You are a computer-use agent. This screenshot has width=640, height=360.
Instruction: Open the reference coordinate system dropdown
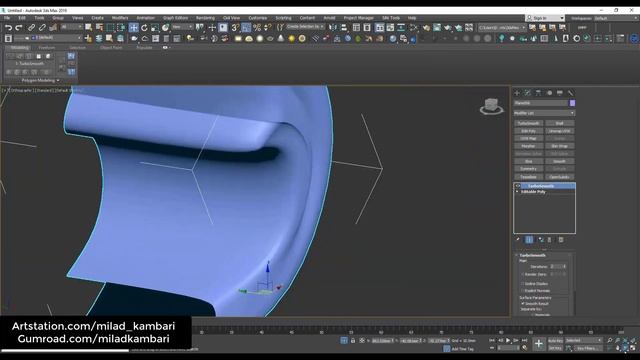(x=182, y=27)
